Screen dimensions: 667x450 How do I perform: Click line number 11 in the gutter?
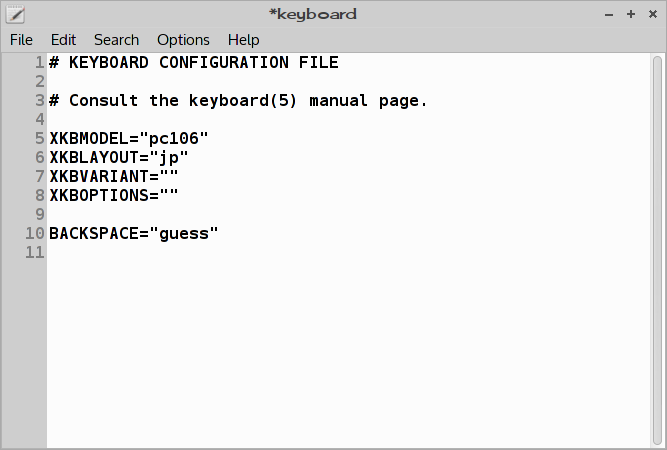pyautogui.click(x=35, y=252)
